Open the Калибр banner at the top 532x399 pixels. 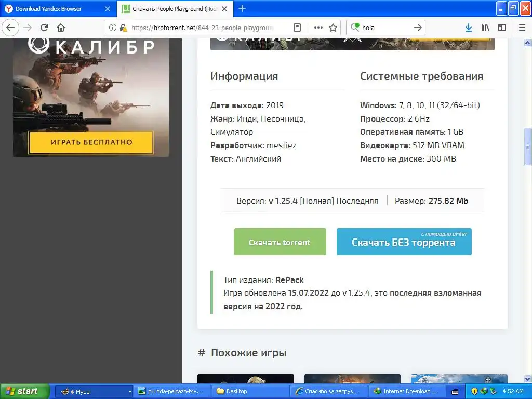pos(352,44)
